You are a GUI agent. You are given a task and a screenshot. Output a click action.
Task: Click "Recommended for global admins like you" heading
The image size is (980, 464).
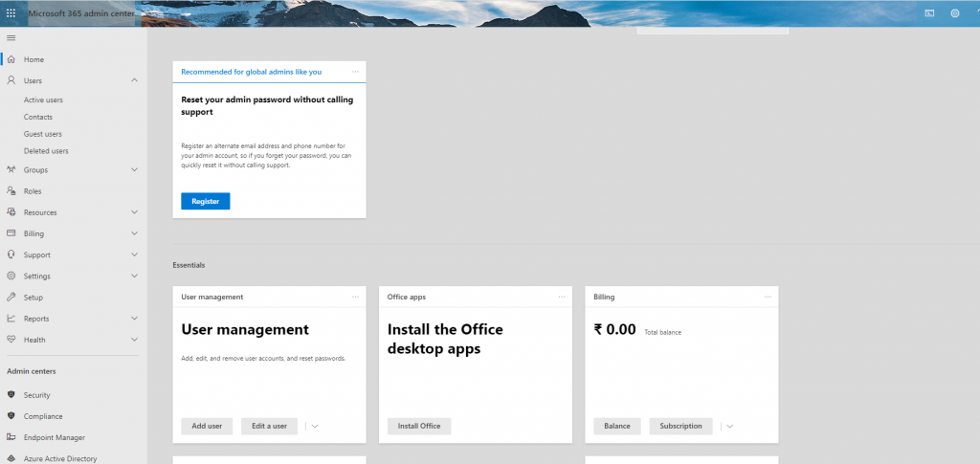pyautogui.click(x=252, y=72)
